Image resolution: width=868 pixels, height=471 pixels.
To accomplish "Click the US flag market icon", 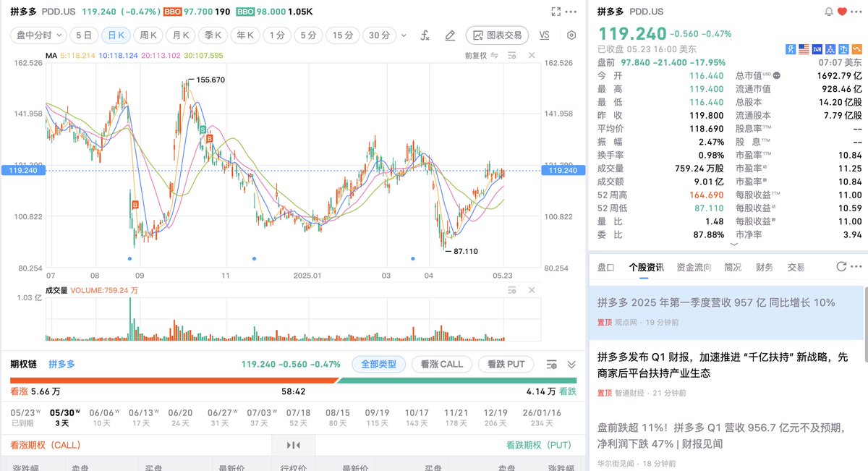I will (x=804, y=49).
